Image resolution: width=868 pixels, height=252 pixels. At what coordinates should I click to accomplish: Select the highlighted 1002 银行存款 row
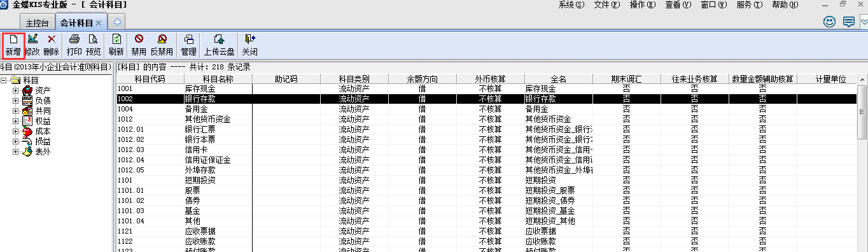(x=487, y=99)
